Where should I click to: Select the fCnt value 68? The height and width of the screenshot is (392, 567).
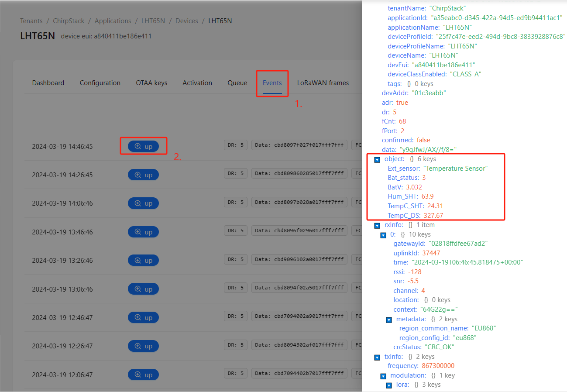click(402, 121)
